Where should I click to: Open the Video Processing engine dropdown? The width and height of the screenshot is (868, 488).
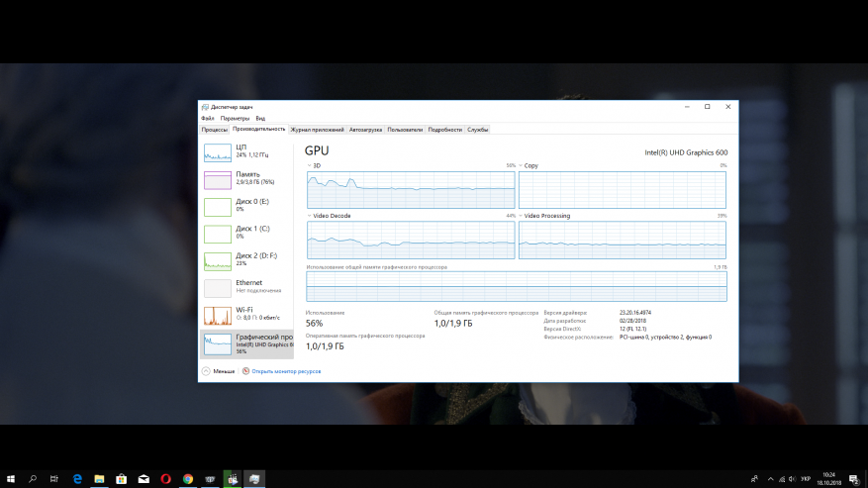[544, 216]
